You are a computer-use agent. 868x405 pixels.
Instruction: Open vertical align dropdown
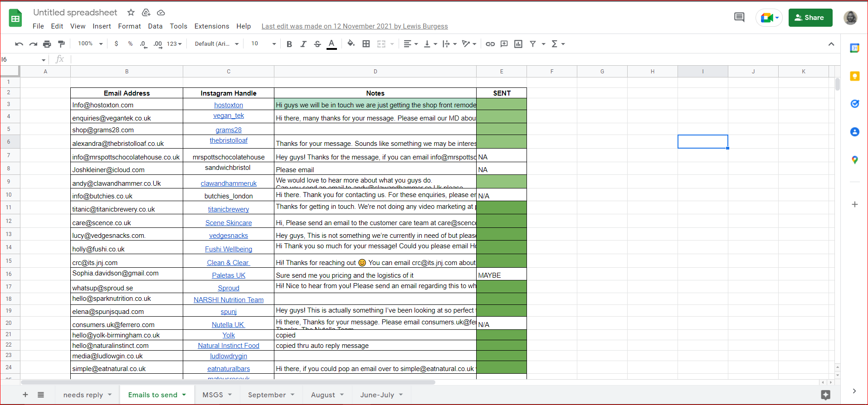pyautogui.click(x=430, y=44)
